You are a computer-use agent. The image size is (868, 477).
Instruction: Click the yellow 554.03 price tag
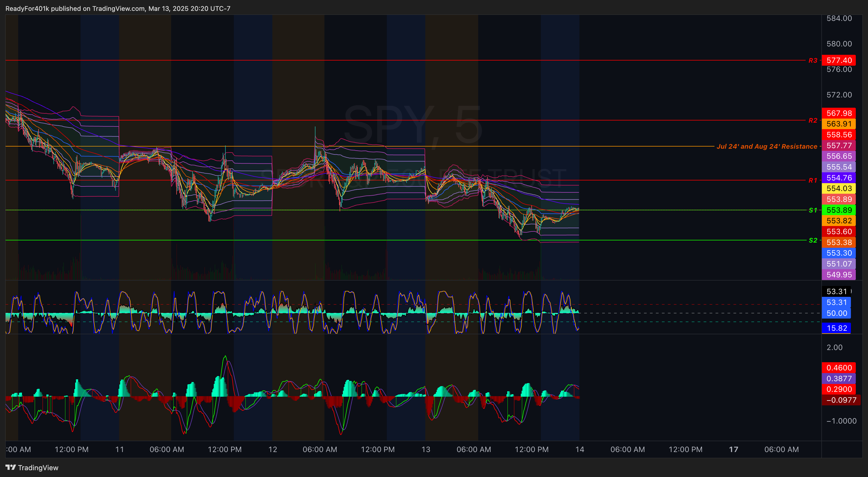click(x=839, y=189)
